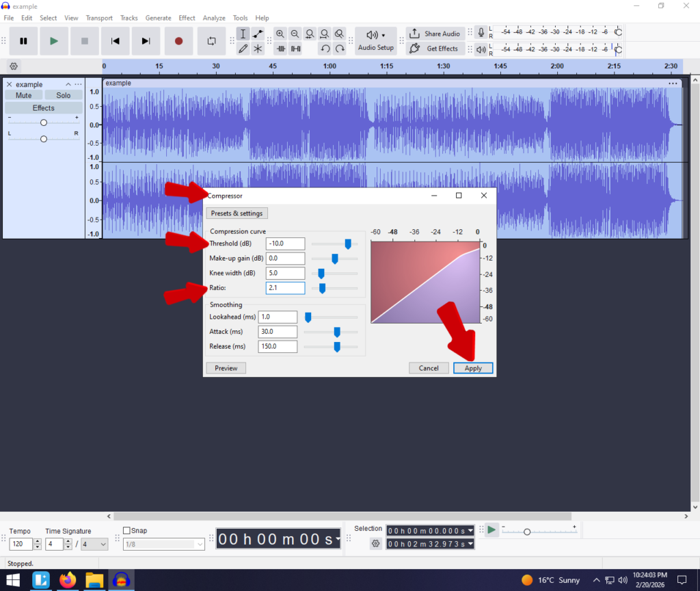Skip to start of the track
This screenshot has width=700, height=591.
(116, 41)
